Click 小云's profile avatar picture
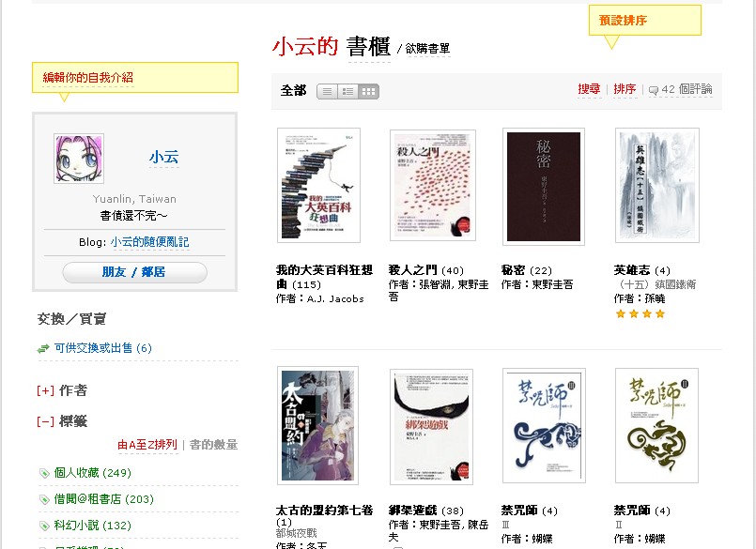This screenshot has width=756, height=549. point(79,159)
